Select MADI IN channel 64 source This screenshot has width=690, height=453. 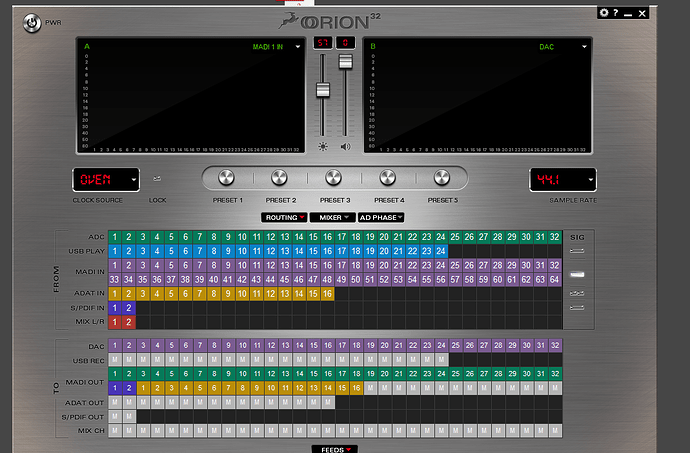[x=554, y=279]
